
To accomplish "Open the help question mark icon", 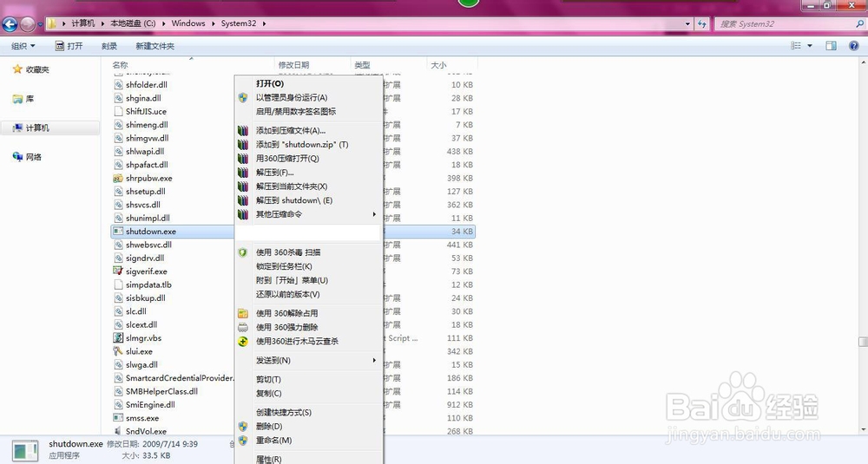I will pyautogui.click(x=853, y=46).
